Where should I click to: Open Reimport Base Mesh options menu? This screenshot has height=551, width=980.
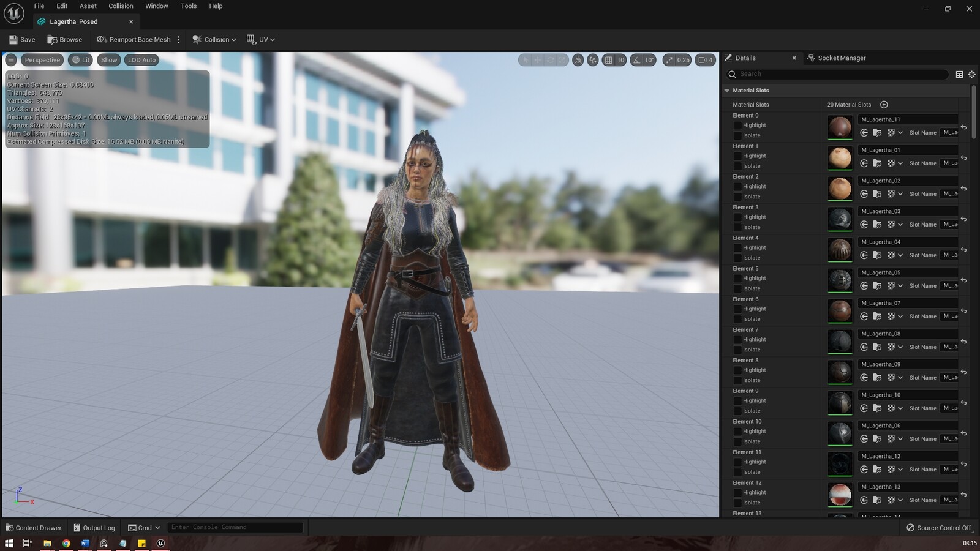pos(179,39)
